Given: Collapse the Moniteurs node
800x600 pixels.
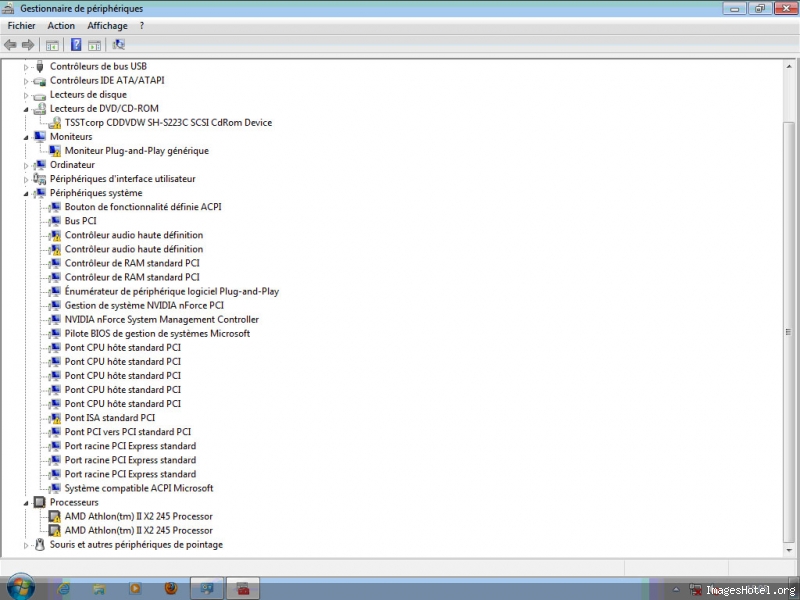Looking at the screenshot, I should click(26, 137).
